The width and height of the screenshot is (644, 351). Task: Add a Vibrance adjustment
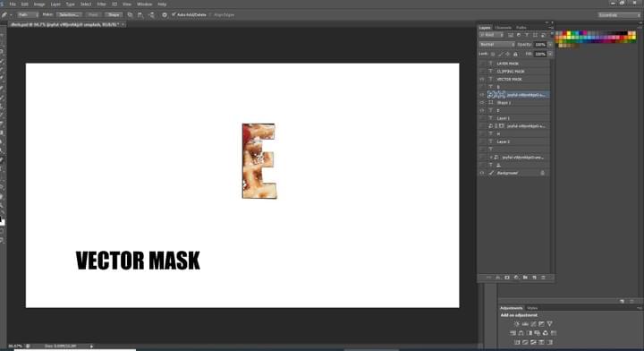549,324
